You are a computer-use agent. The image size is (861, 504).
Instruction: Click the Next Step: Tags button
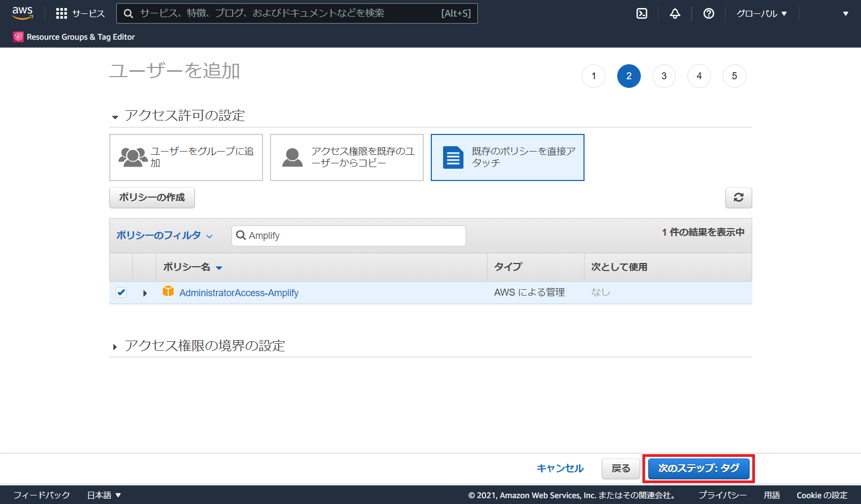coord(698,469)
